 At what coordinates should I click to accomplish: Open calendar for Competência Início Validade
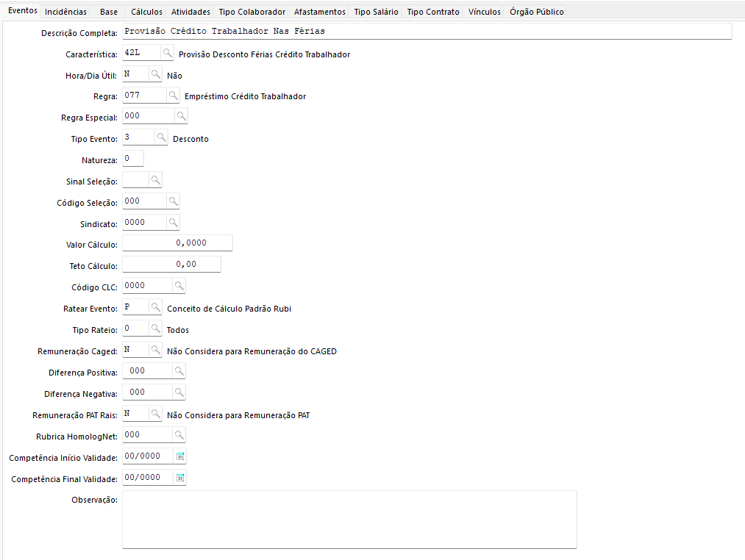(x=180, y=456)
